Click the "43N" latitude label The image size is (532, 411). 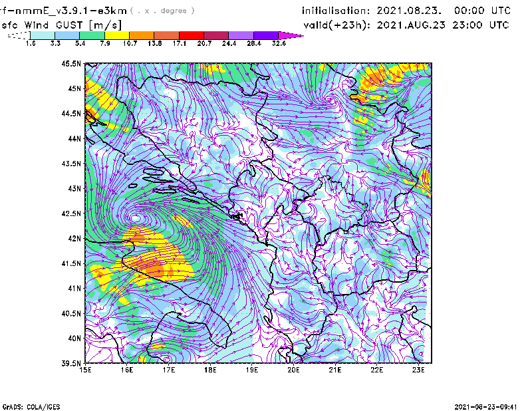(x=74, y=188)
